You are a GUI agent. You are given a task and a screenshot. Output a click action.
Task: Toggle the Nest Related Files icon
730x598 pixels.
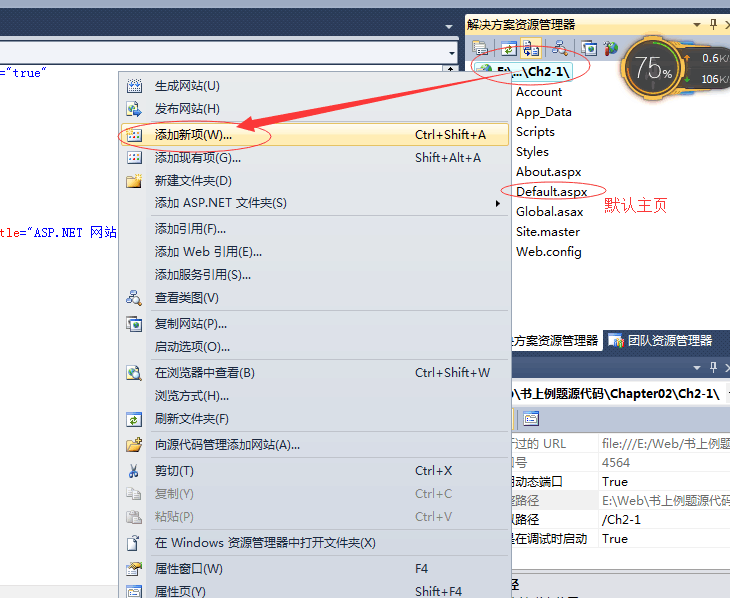530,48
